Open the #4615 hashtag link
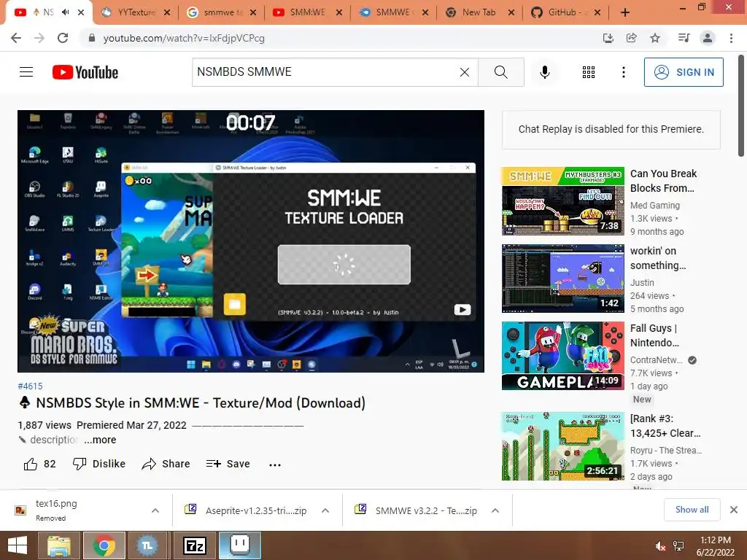Screen dimensions: 747x560 (30, 386)
